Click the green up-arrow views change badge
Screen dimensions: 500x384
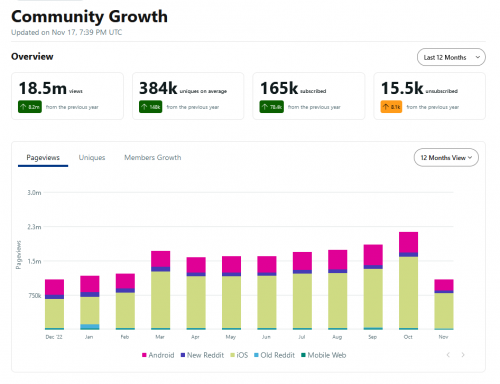coord(30,107)
